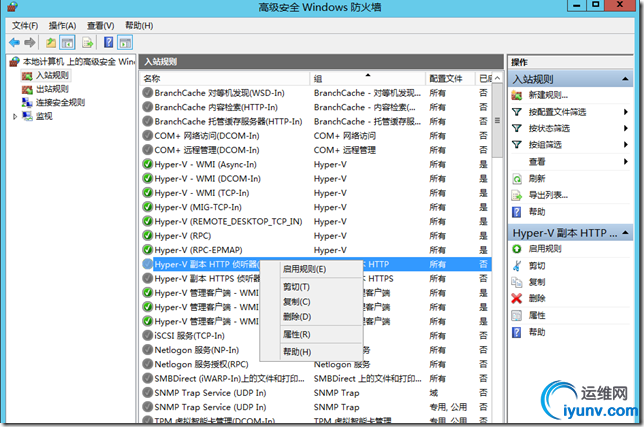Sort rules by the 配置文件 column header
644x427 pixels.
click(451, 78)
